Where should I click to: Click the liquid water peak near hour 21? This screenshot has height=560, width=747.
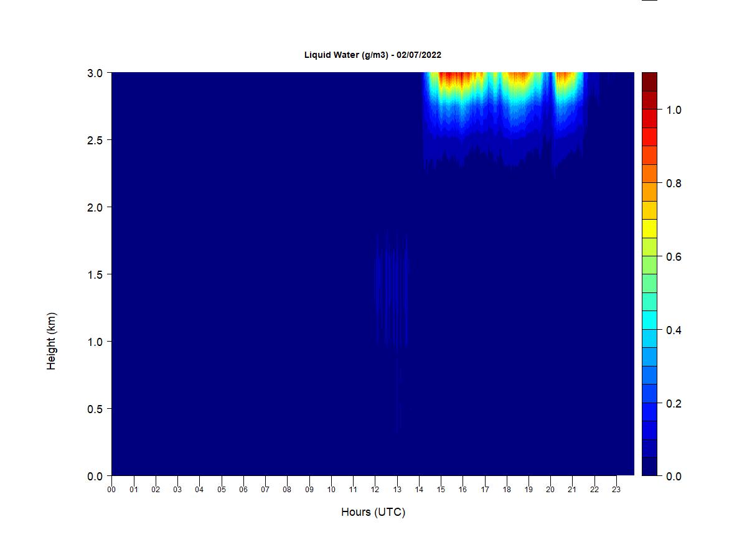click(x=565, y=78)
